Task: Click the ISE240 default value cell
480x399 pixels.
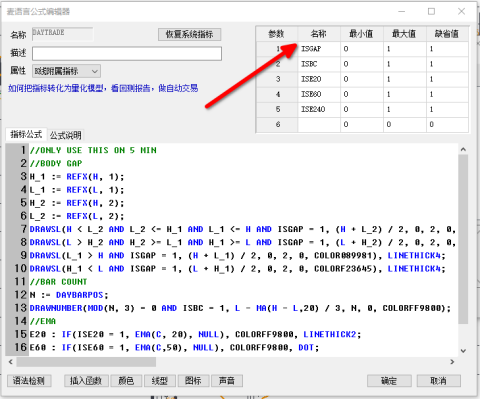Action: click(447, 109)
